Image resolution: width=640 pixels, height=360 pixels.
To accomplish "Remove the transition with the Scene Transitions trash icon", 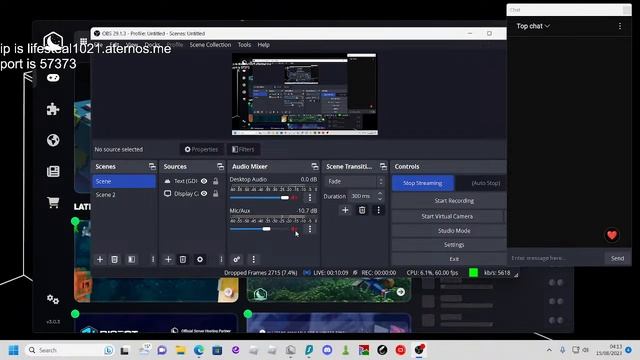I will 362,210.
